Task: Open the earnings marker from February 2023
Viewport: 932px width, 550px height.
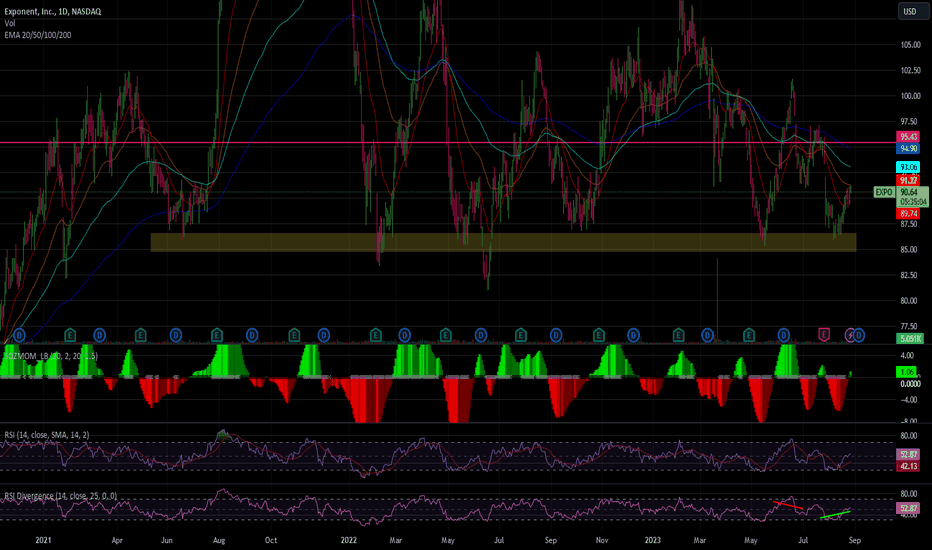Action: click(x=678, y=335)
